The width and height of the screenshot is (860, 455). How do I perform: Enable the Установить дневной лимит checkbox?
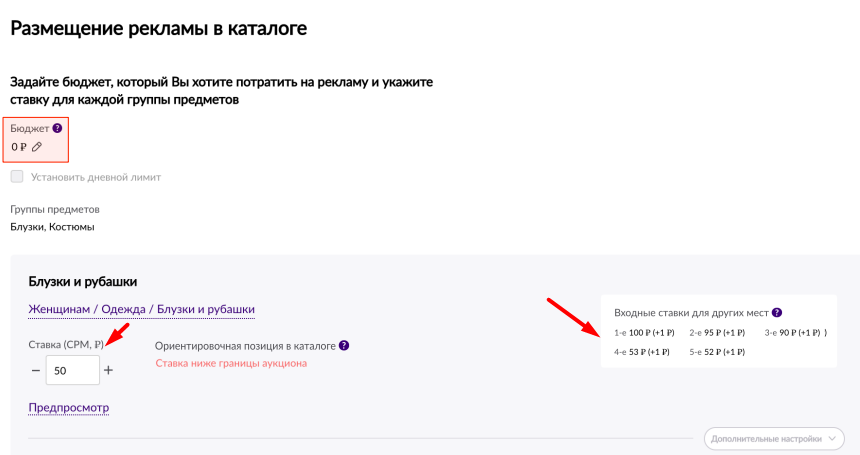(17, 177)
